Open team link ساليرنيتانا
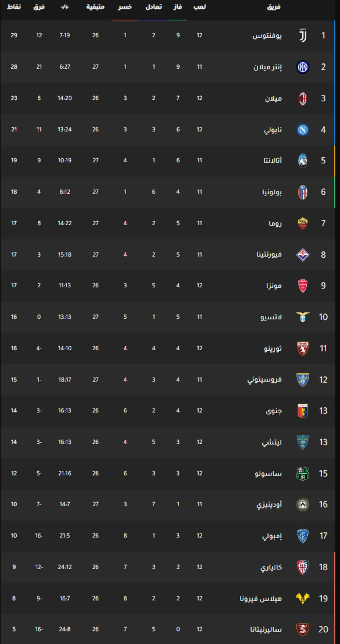 [x=266, y=630]
